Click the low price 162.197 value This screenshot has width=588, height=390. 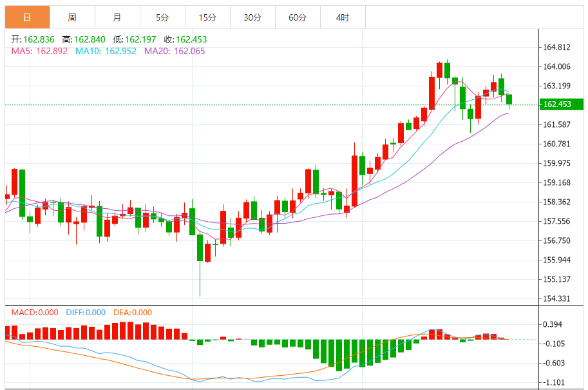pos(140,39)
